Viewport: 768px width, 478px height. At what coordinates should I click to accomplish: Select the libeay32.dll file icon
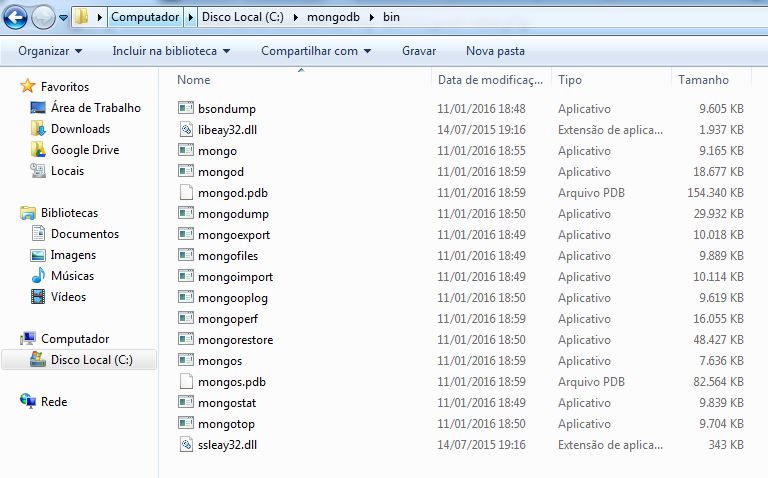185,129
